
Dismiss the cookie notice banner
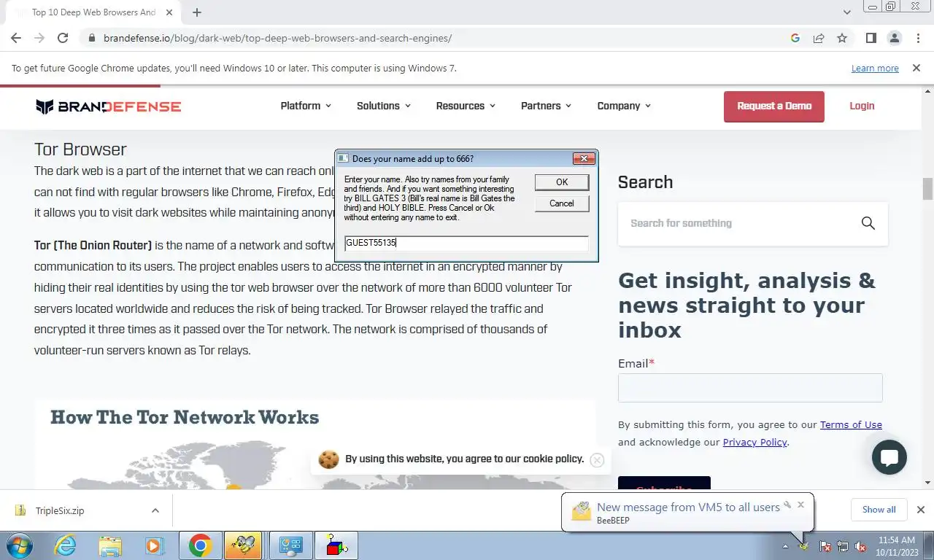[x=597, y=460]
